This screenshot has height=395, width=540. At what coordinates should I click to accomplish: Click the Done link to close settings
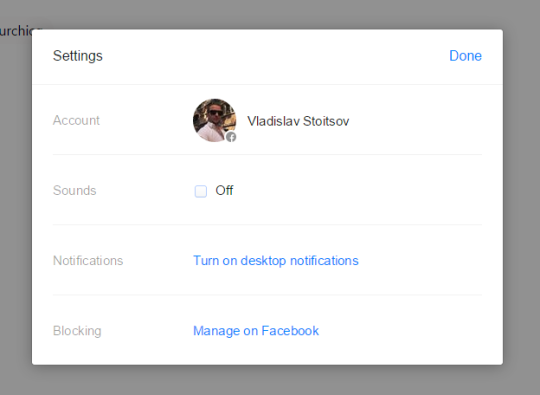(x=465, y=56)
